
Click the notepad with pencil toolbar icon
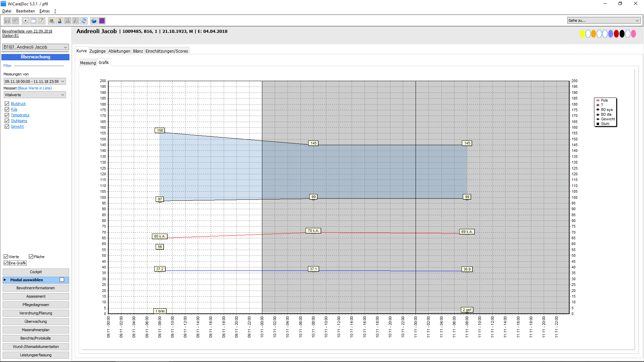point(42,21)
